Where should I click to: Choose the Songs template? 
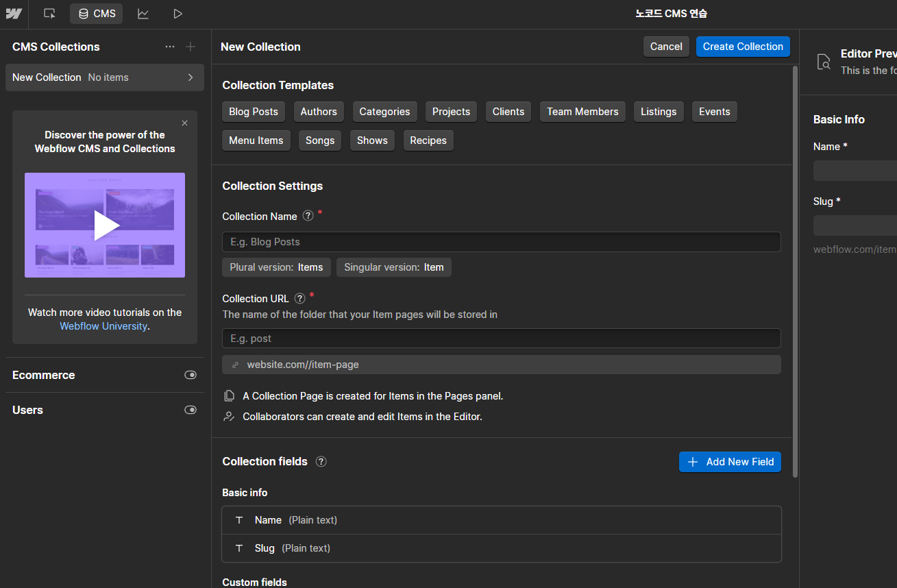(320, 140)
